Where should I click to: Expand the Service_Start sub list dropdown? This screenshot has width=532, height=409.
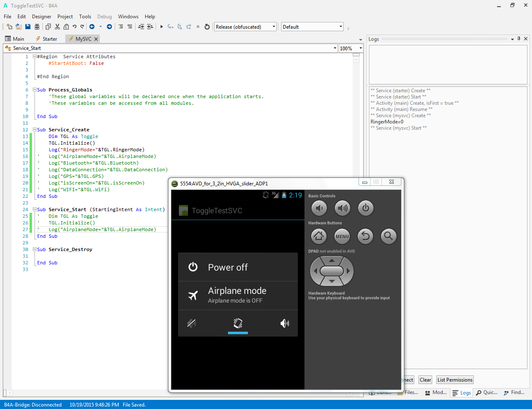[x=335, y=48]
